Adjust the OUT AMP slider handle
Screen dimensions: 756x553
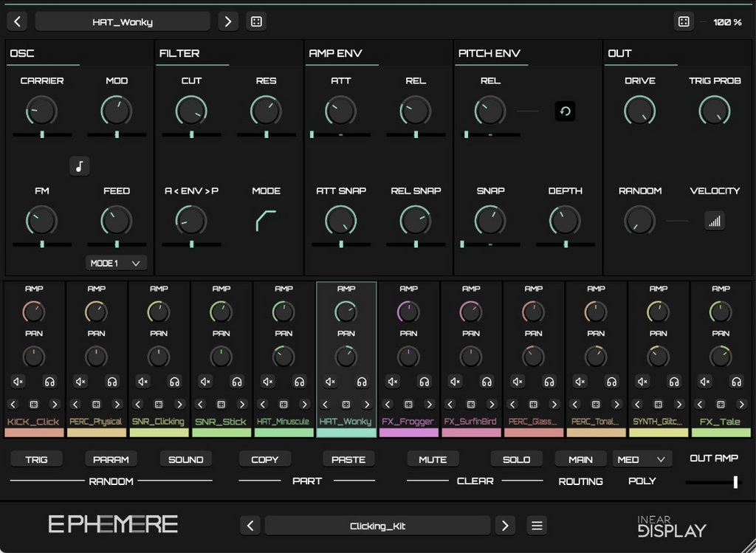click(x=735, y=481)
